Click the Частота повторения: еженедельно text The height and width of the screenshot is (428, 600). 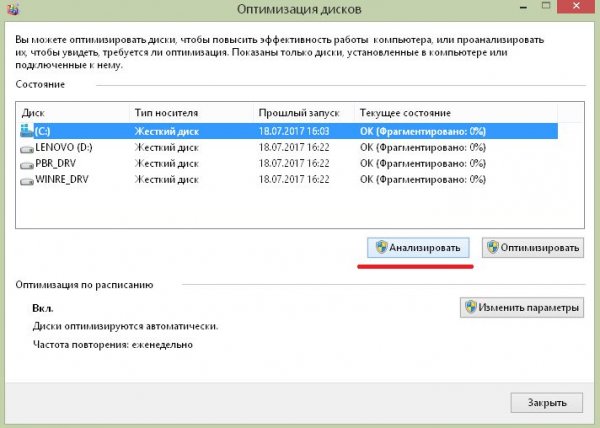[x=113, y=345]
